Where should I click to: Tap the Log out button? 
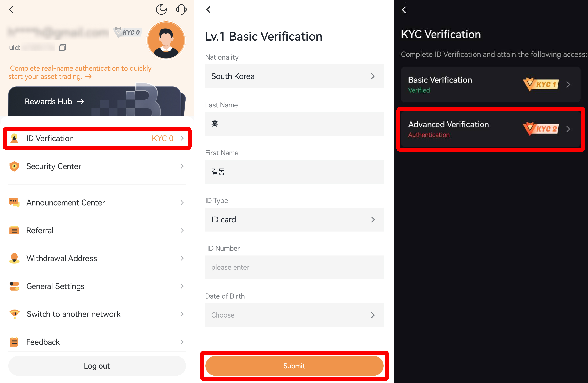point(97,366)
